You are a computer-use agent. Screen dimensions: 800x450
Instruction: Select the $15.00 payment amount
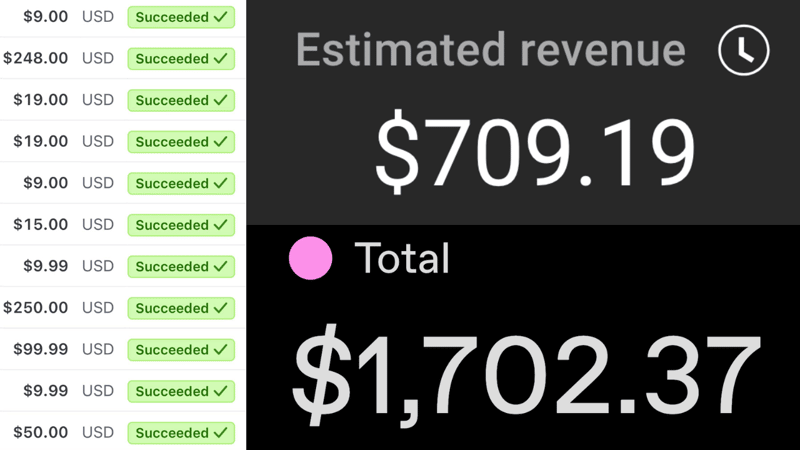(41, 225)
